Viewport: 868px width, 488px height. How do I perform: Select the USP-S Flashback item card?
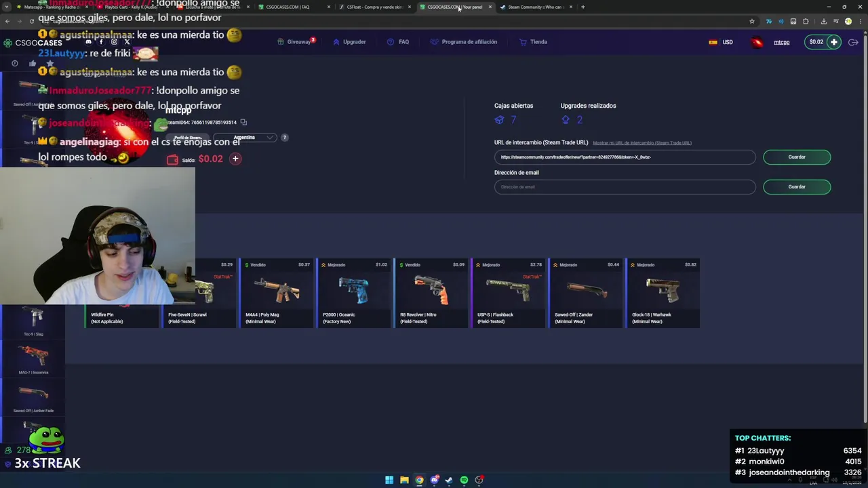click(509, 293)
